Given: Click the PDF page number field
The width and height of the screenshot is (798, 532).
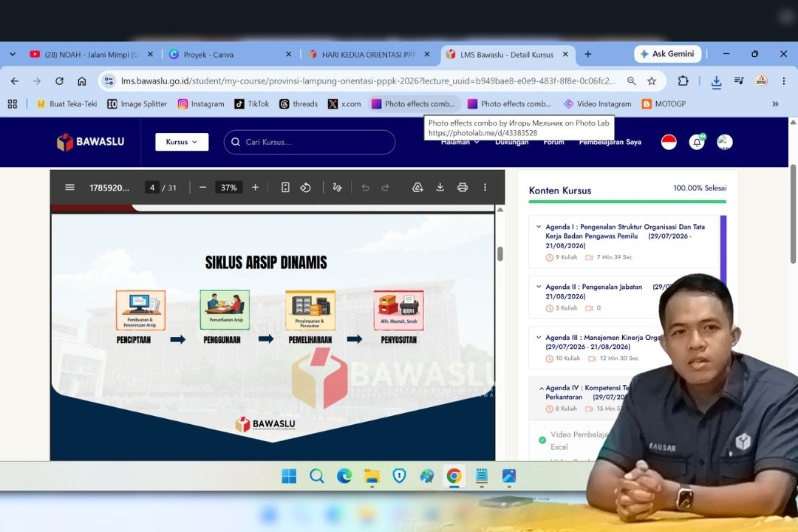Looking at the screenshot, I should [x=152, y=188].
